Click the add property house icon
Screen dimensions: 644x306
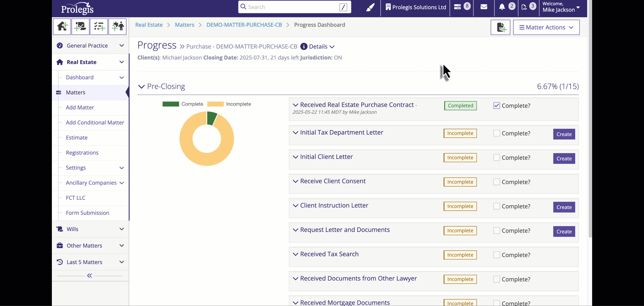[x=62, y=26]
